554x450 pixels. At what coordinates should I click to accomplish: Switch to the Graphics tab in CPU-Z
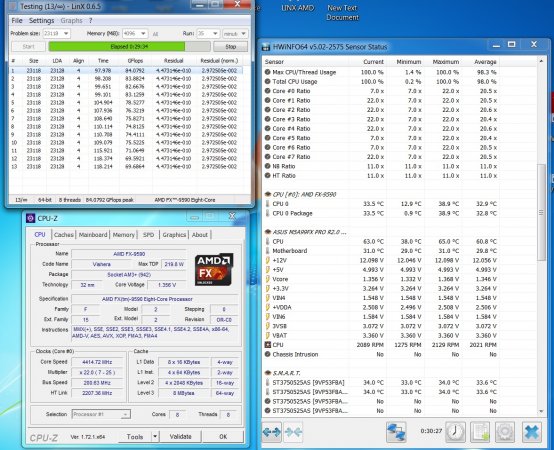coord(174,235)
